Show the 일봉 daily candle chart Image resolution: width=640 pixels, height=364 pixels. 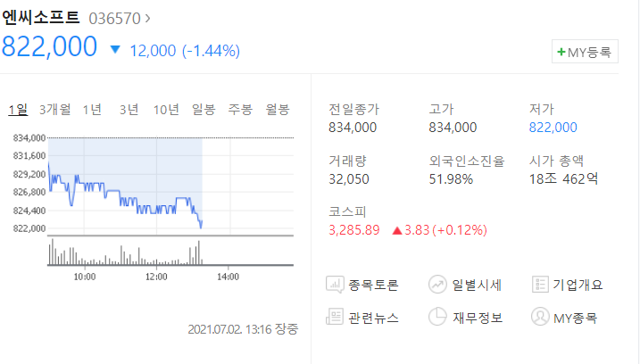click(x=204, y=110)
